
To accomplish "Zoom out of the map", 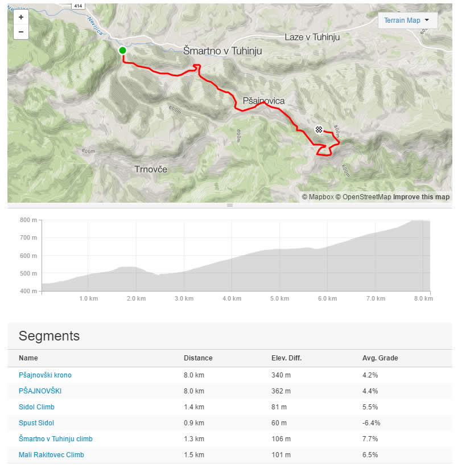I will click(21, 32).
